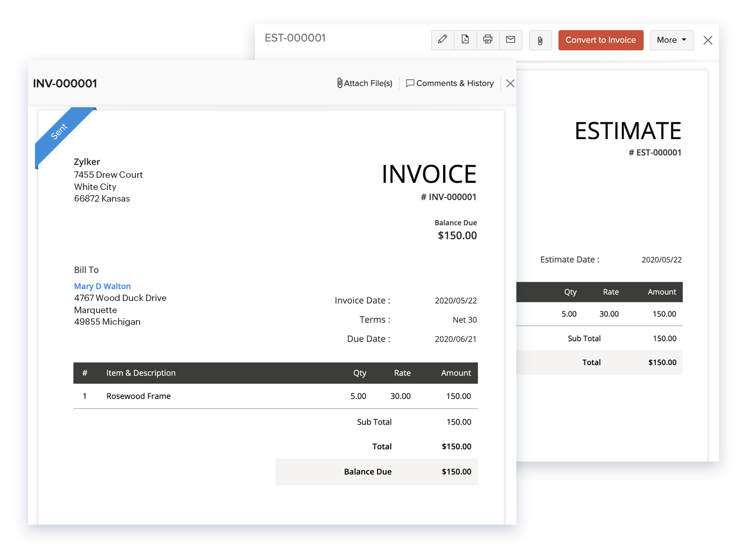
Task: Open the Comments & History chat icon
Action: click(410, 83)
